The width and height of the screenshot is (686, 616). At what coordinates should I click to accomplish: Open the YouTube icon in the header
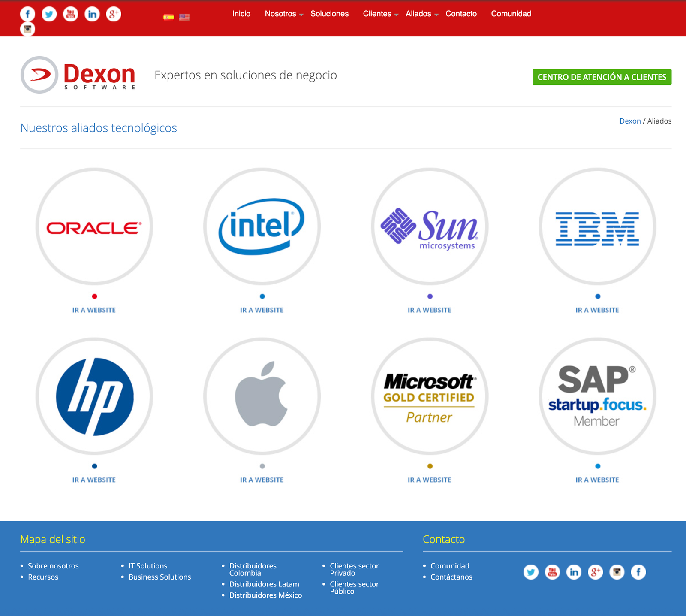pyautogui.click(x=71, y=14)
